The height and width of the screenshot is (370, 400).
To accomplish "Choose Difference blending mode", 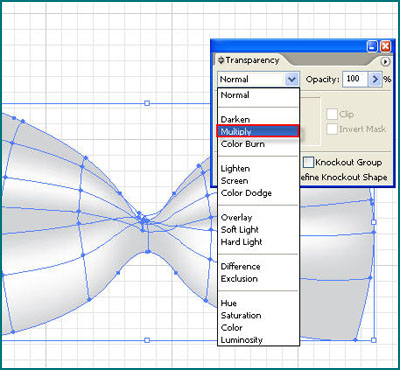I will pos(258,267).
